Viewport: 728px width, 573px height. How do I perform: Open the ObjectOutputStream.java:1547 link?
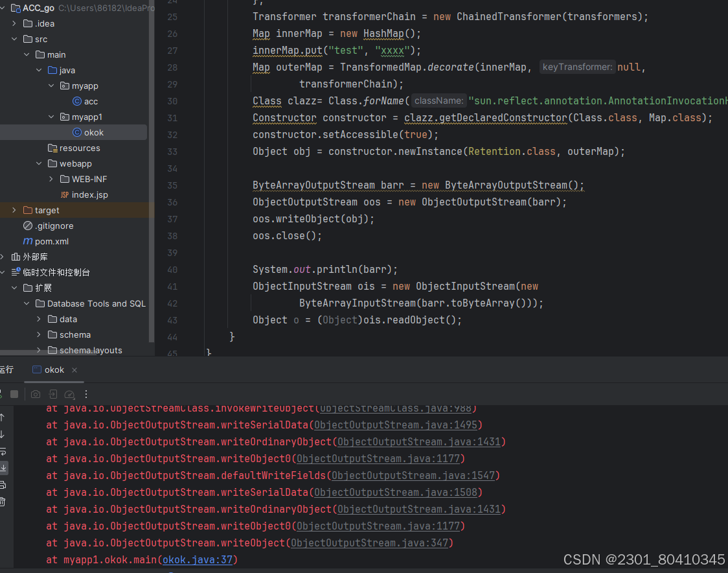[x=413, y=475]
